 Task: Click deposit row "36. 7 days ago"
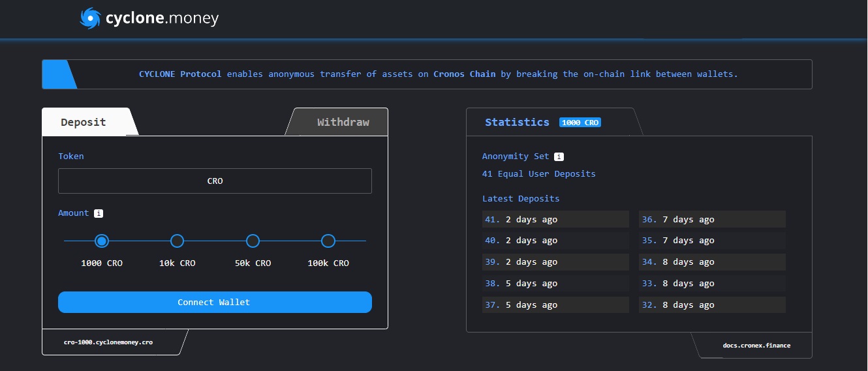coord(712,219)
